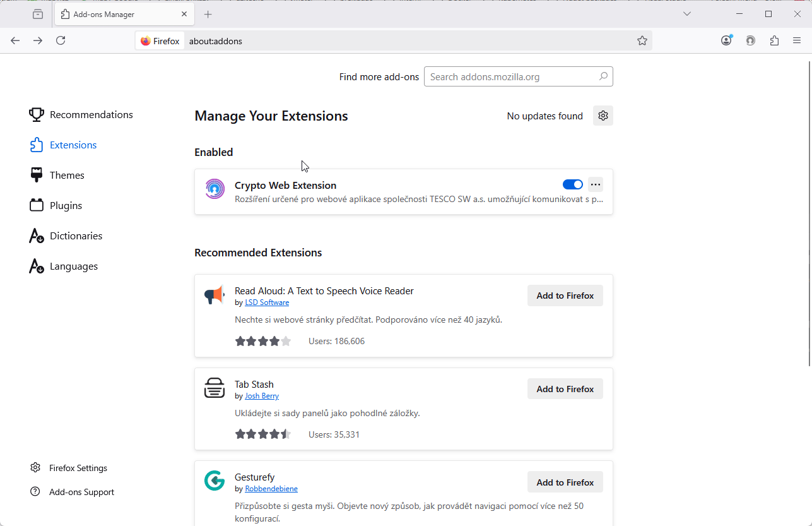Click the 'Users: 186,606' text
This screenshot has height=526, width=812.
(x=336, y=341)
